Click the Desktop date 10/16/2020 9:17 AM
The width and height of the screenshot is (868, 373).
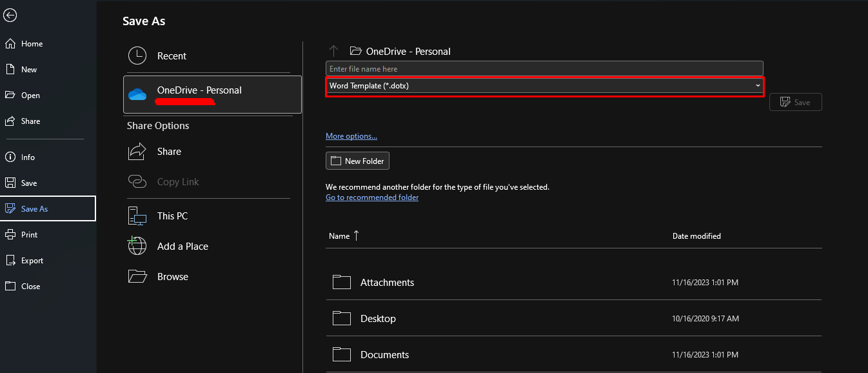click(x=705, y=319)
